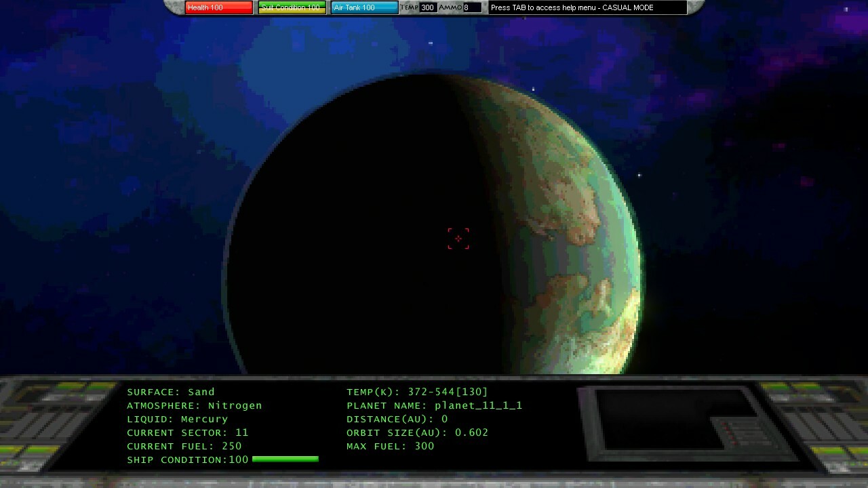Click the red targeting crosshair reticle
868x488 pixels.
tap(458, 239)
